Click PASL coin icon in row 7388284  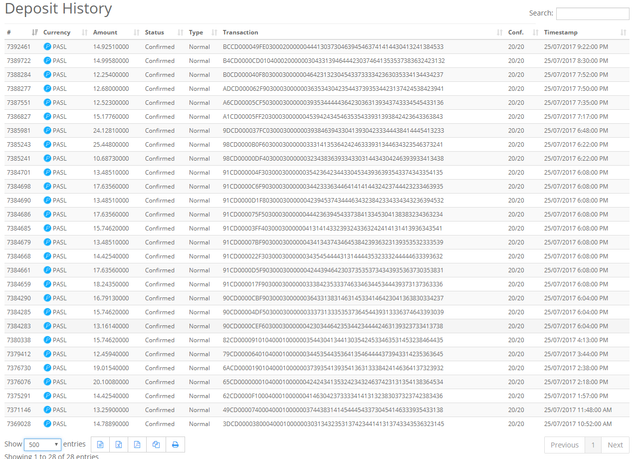click(47, 74)
